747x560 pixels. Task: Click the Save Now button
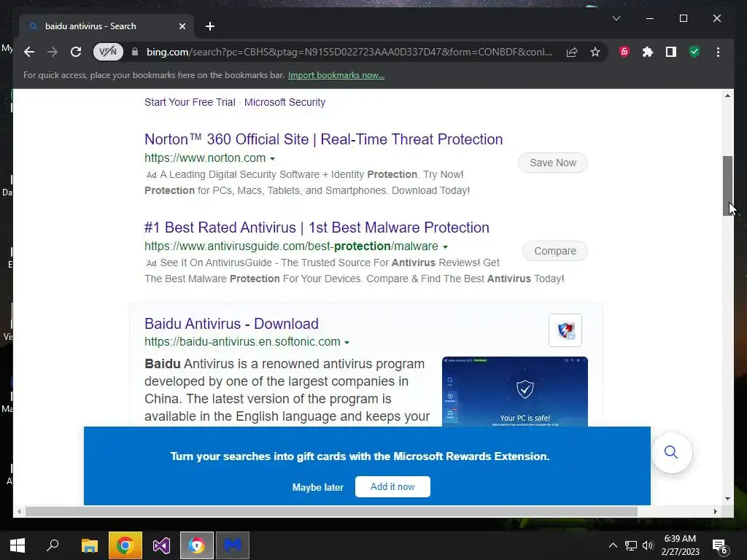(553, 163)
